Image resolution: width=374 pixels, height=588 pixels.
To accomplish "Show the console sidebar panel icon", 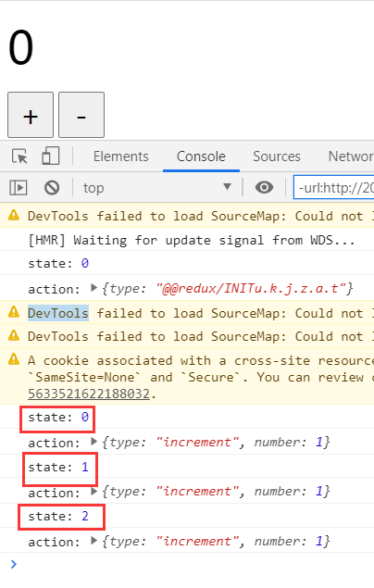I will click(x=19, y=187).
